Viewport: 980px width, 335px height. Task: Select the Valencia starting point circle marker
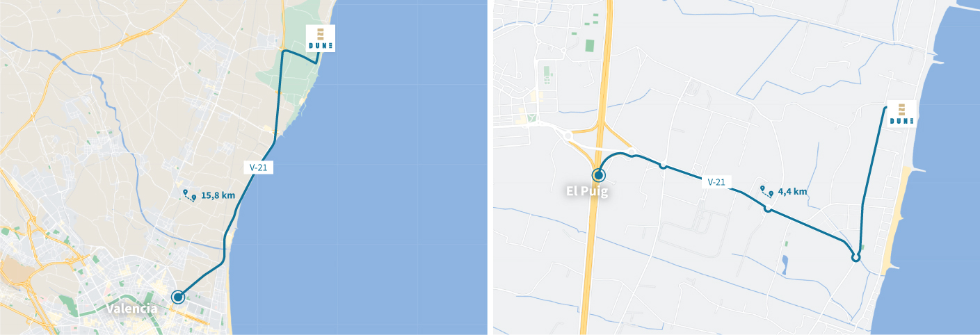point(178,297)
